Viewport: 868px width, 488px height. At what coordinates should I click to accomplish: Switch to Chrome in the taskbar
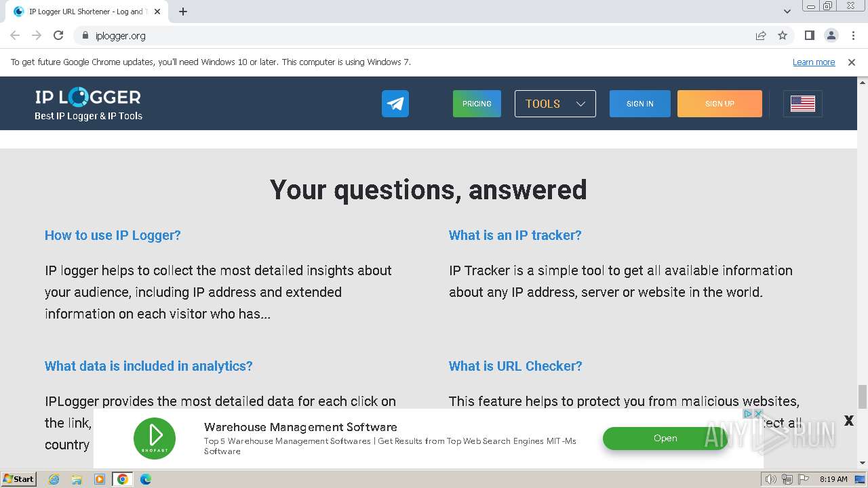tap(123, 479)
